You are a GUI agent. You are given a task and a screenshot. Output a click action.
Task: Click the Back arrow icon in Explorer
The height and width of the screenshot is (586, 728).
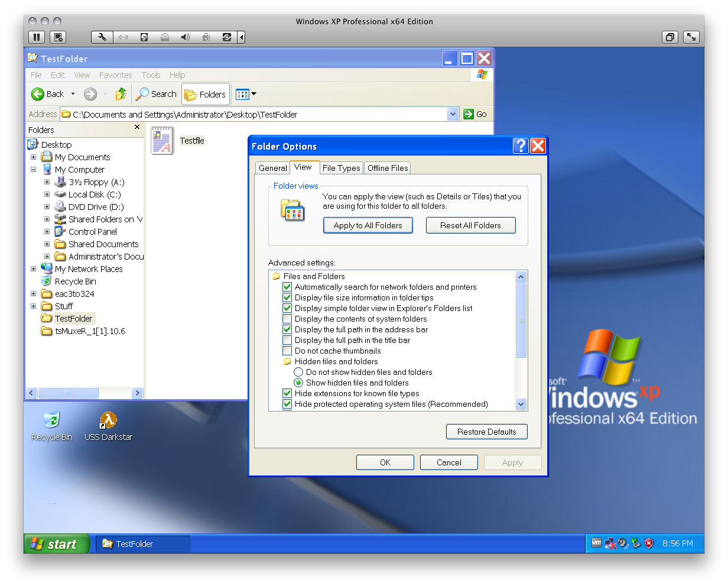(38, 94)
